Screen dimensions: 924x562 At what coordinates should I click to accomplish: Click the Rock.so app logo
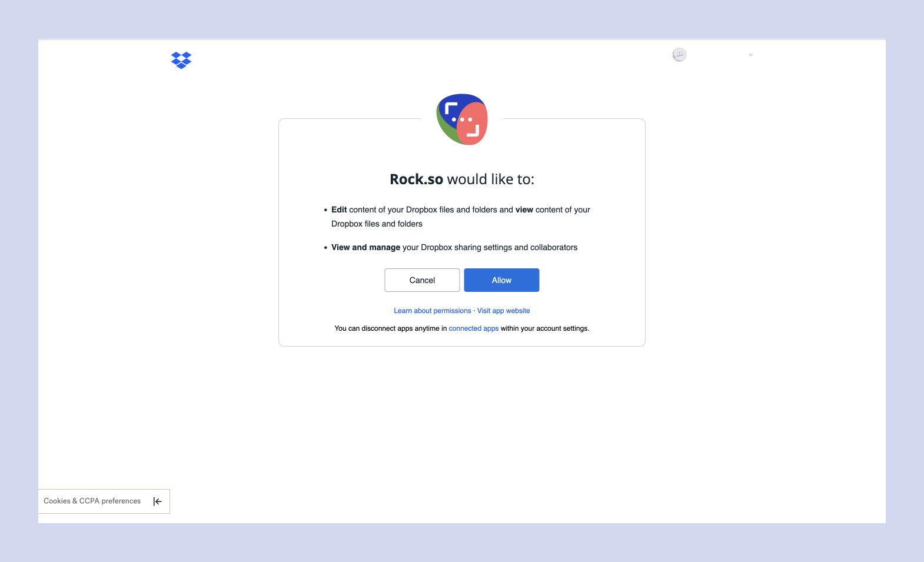[462, 119]
